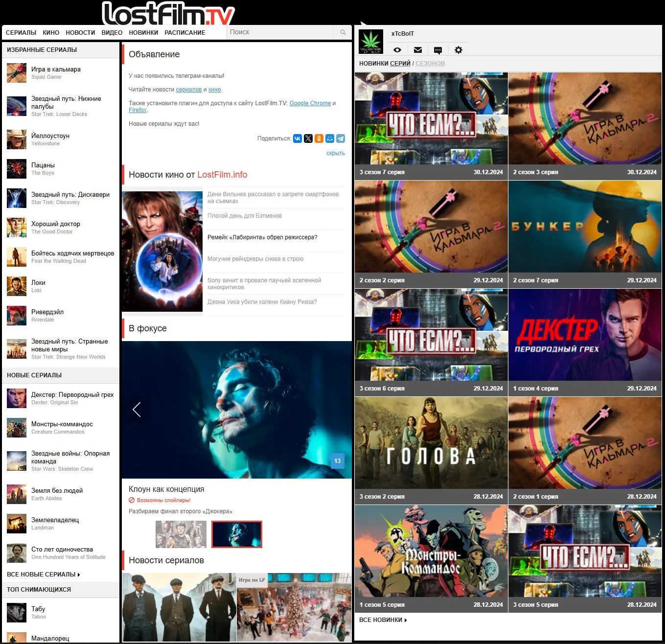The image size is (665, 644).
Task: Click the search magnifier icon
Action: coord(343,32)
